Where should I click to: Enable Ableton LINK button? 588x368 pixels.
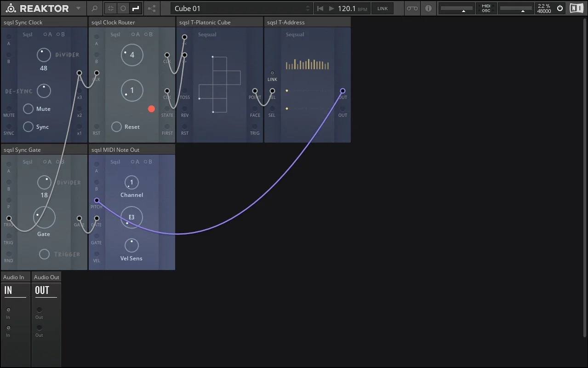coord(382,8)
